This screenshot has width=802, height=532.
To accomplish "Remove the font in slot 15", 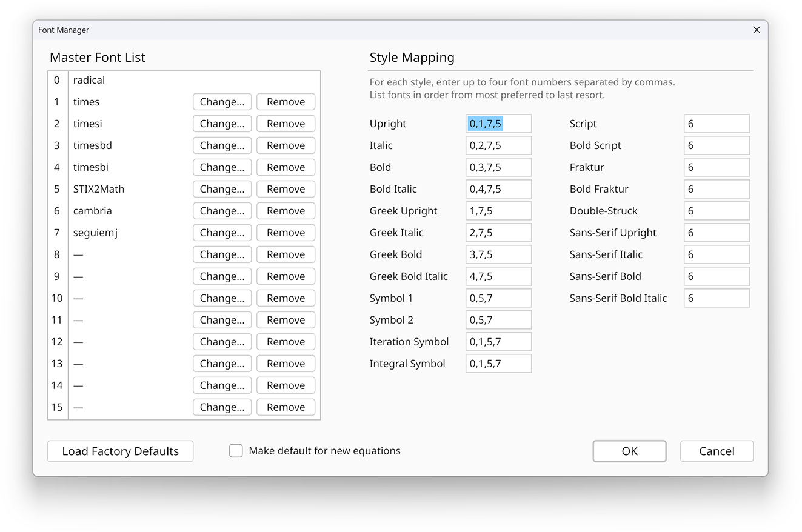I will pos(286,407).
